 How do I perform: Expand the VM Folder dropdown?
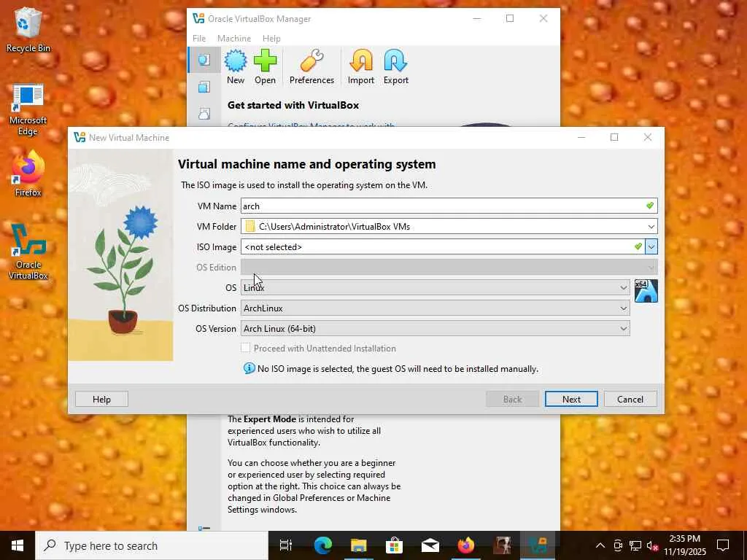651,227
